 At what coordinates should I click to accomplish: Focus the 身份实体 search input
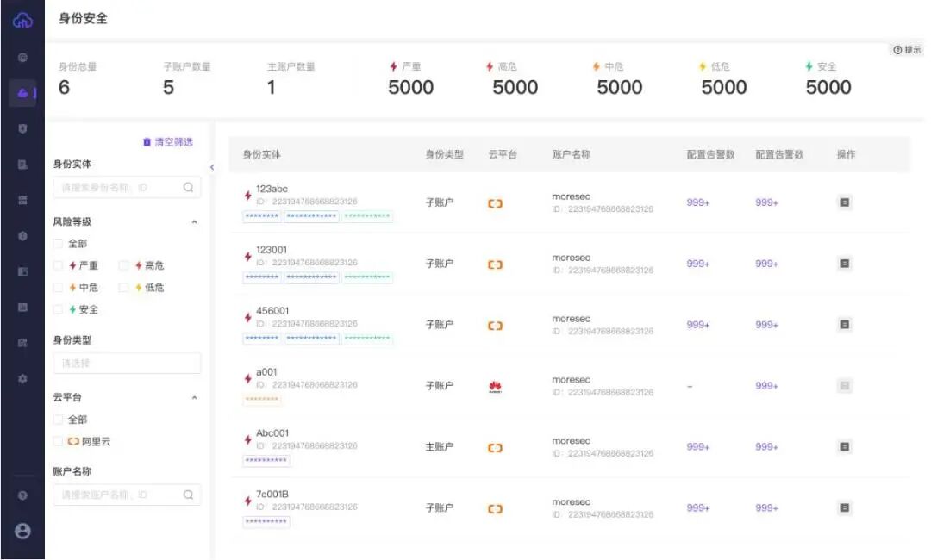(127, 188)
